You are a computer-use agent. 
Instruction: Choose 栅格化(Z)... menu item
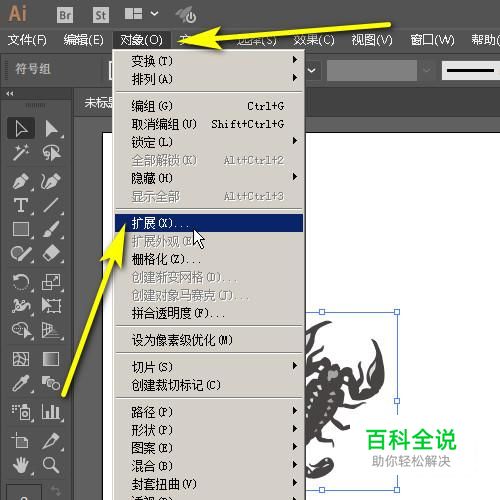pos(209,259)
